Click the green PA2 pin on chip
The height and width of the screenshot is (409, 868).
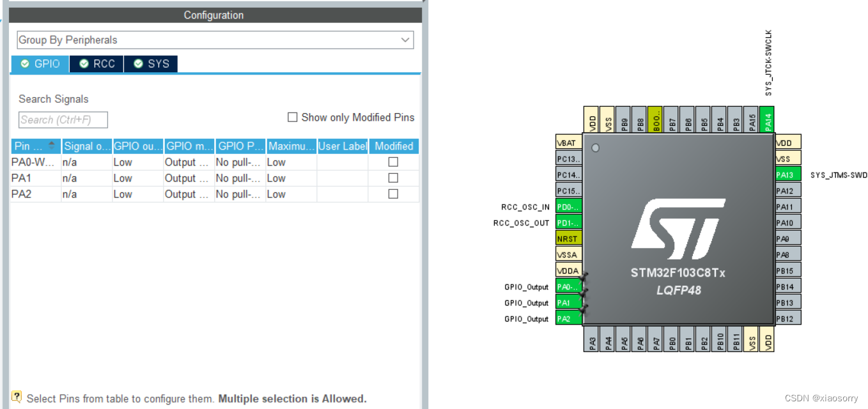pos(568,319)
